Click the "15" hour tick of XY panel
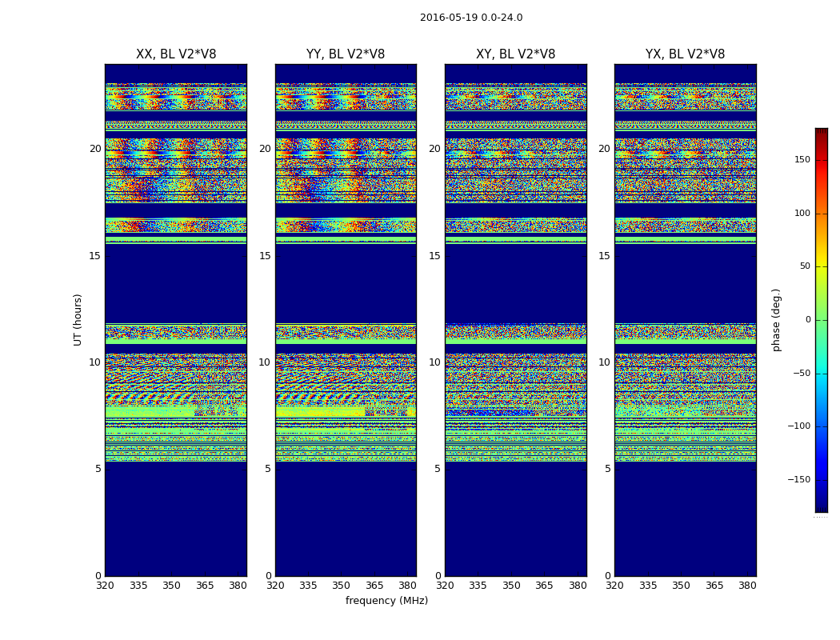Image resolution: width=840 pixels, height=640 pixels. tap(434, 256)
